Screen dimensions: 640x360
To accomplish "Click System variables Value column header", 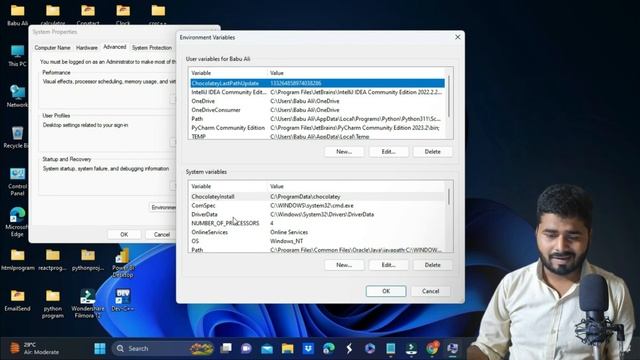I will (357, 187).
